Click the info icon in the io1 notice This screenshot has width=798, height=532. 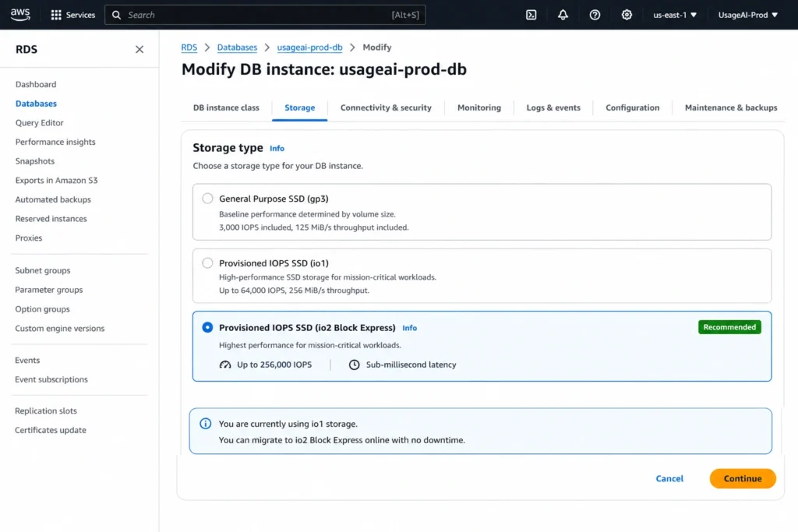[205, 424]
